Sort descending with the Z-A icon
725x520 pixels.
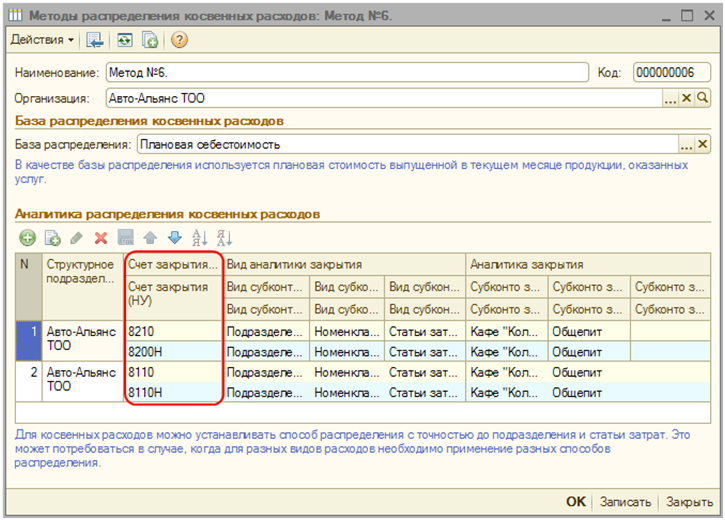point(224,237)
